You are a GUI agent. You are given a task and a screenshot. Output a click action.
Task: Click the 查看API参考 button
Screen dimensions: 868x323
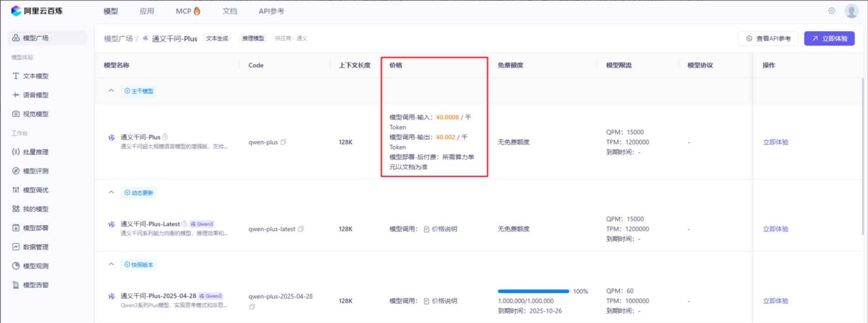[768, 39]
